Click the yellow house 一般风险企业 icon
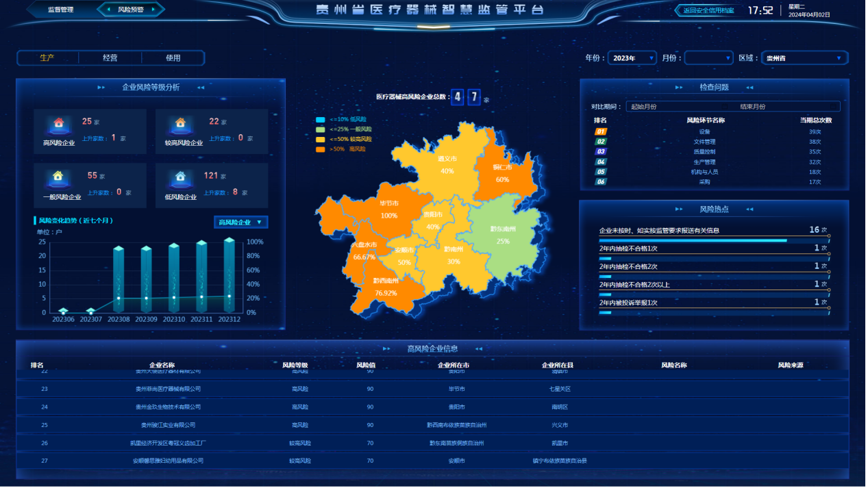The image size is (868, 488). tap(59, 177)
